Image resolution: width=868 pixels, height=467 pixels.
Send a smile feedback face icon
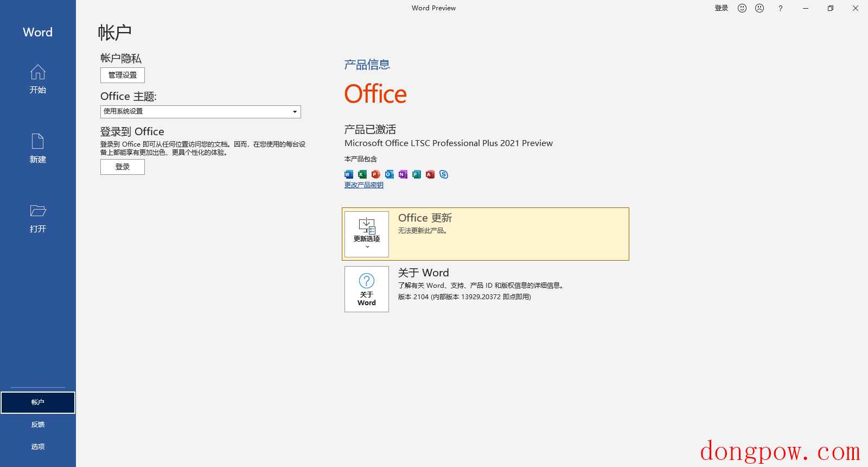coord(742,8)
